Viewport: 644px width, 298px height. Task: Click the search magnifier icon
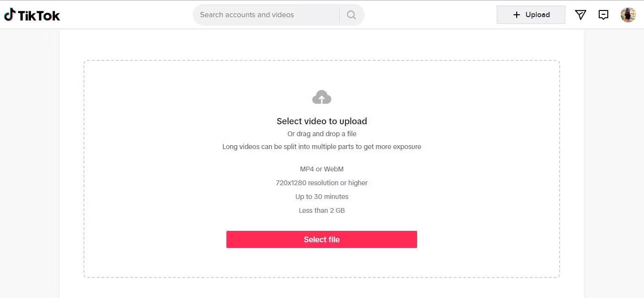(351, 15)
